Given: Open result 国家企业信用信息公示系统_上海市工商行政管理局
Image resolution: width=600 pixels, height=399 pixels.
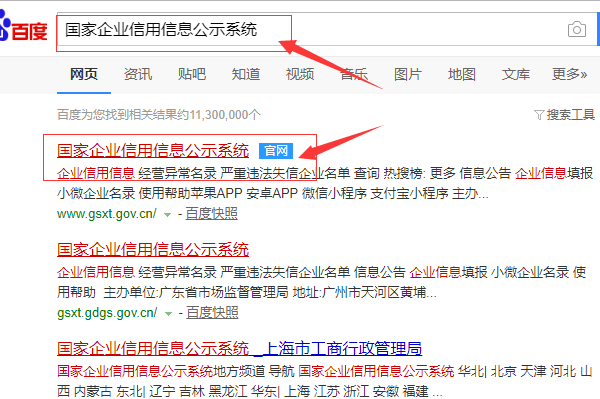Looking at the screenshot, I should click(x=240, y=349).
